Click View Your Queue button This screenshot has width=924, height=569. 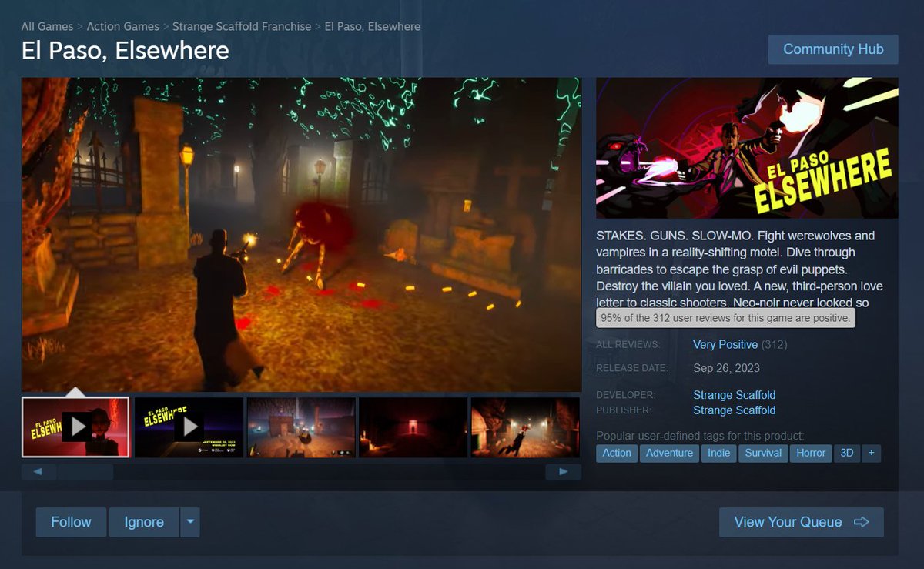tap(801, 522)
